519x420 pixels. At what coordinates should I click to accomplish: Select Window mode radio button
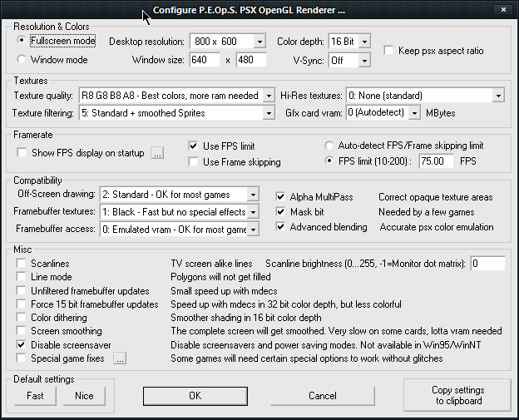22,59
